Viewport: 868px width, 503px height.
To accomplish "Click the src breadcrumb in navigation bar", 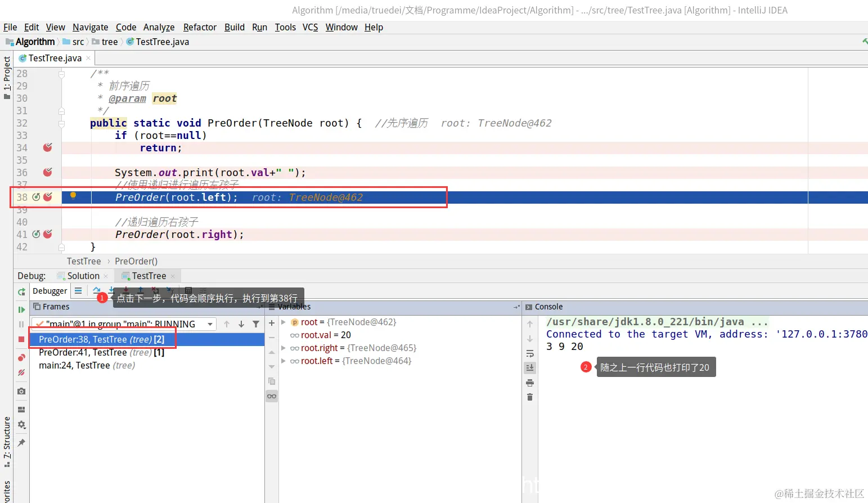I will coord(73,42).
